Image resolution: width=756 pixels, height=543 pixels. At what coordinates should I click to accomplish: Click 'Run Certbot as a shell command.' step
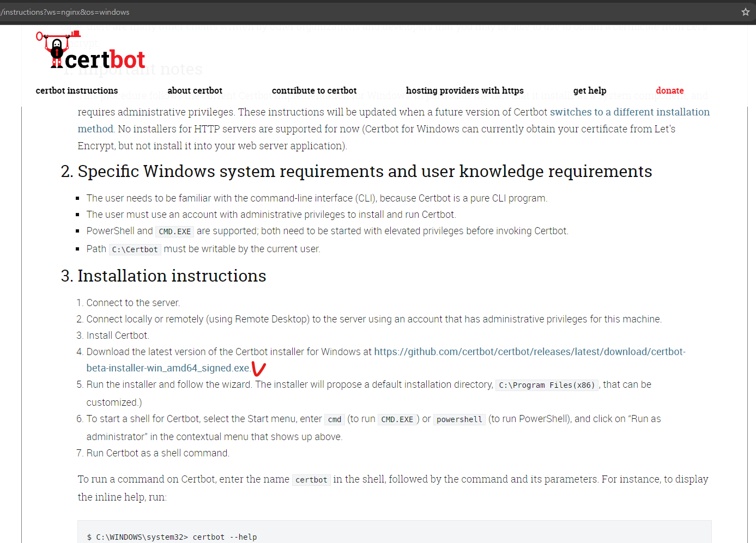[158, 453]
